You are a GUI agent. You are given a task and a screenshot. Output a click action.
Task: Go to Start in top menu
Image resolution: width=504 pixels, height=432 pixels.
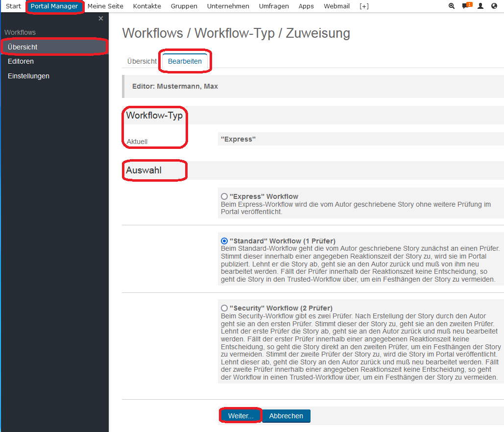(13, 6)
